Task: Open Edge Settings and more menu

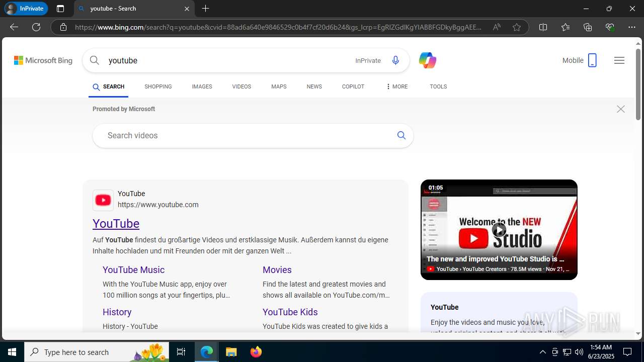Action: pos(632,27)
